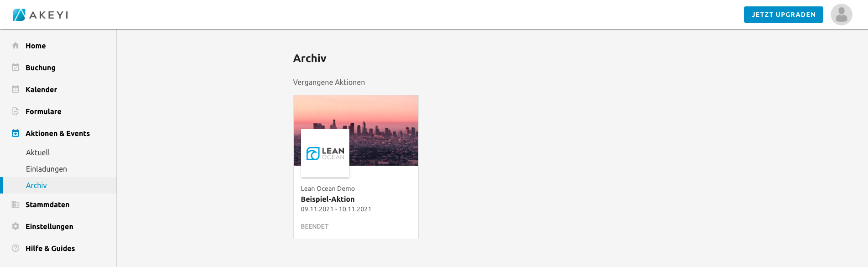
Task: Click the Lean Ocean logo tile
Action: point(325,153)
